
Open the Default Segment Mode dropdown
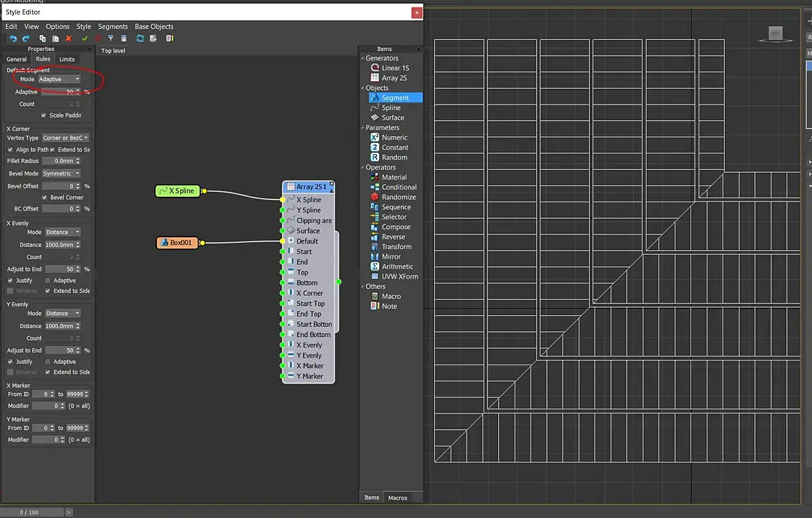[59, 79]
